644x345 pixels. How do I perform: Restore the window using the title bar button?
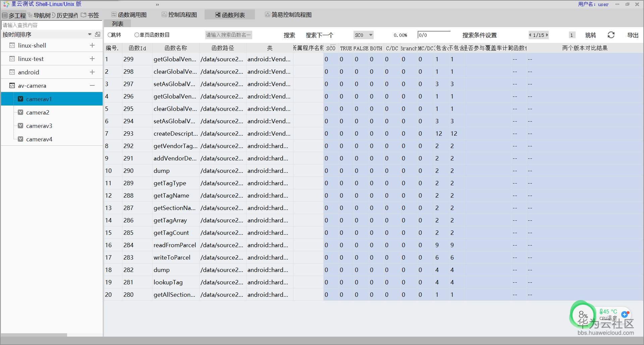[627, 4]
